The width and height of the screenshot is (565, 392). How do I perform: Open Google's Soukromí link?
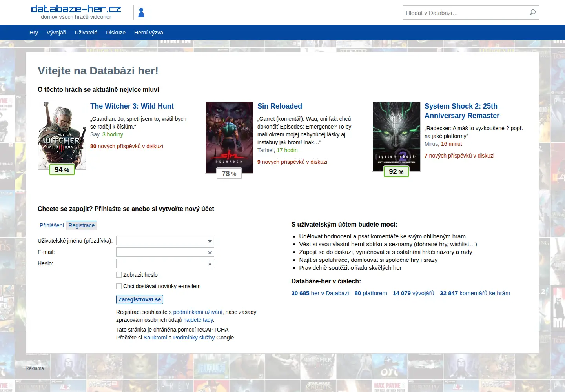[x=155, y=338]
